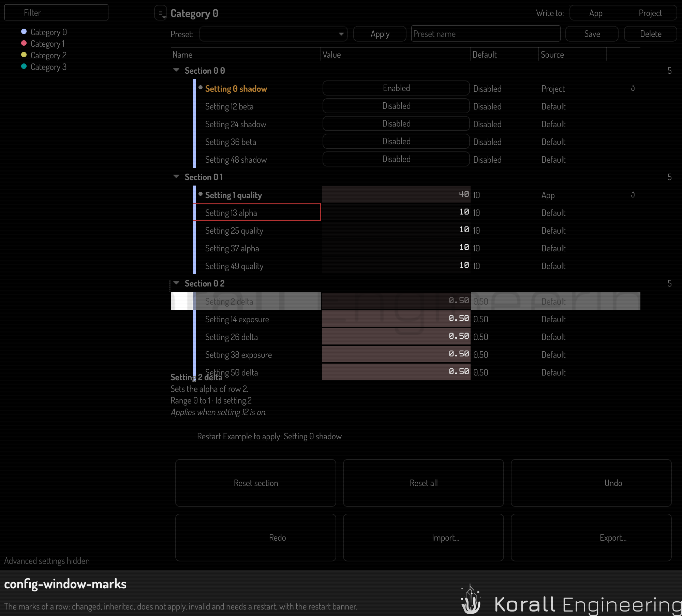Select Category 2 in sidebar
The image size is (682, 616).
click(x=48, y=55)
